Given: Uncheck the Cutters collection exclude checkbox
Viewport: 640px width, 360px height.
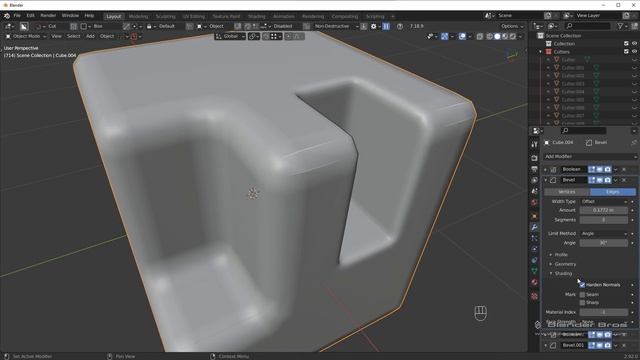Looking at the screenshot, I should tap(626, 52).
